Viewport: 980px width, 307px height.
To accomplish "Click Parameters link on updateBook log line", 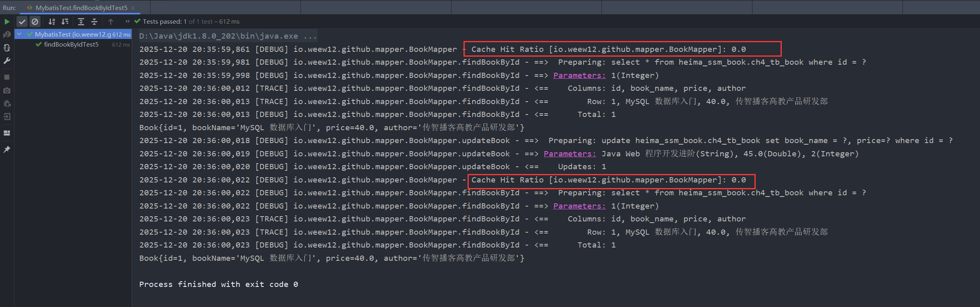I will pyautogui.click(x=570, y=154).
